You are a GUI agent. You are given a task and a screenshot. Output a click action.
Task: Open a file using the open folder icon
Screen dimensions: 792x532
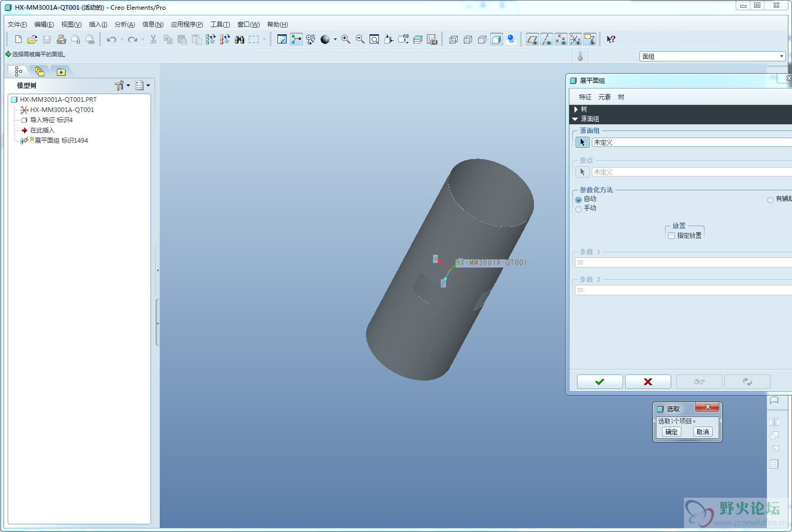tap(33, 39)
